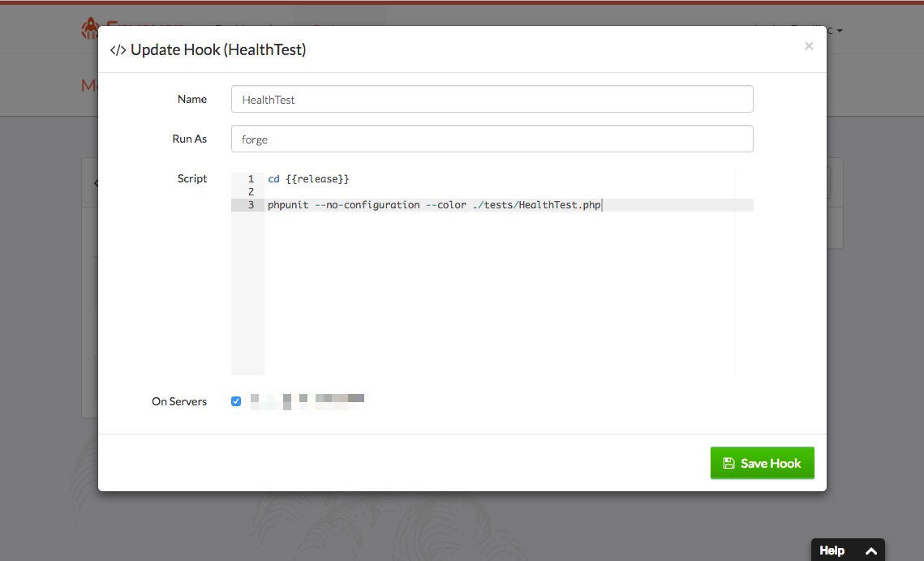Save the hook with Save Hook button

coord(762,463)
